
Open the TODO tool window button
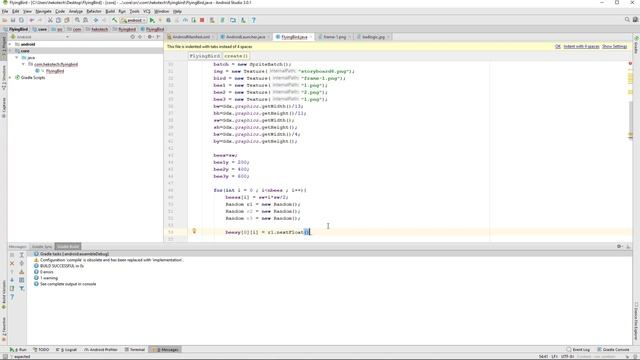click(x=41, y=350)
